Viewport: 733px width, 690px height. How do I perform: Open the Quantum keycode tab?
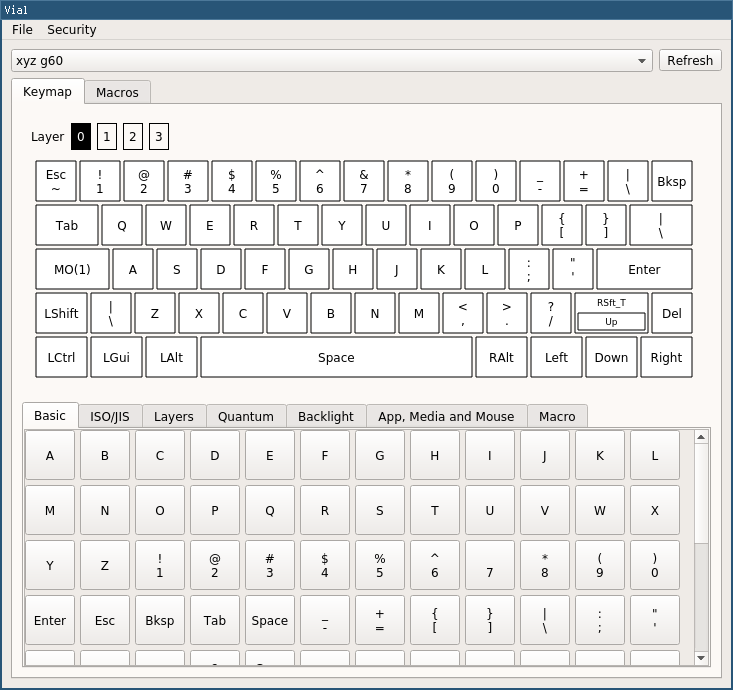(x=246, y=416)
